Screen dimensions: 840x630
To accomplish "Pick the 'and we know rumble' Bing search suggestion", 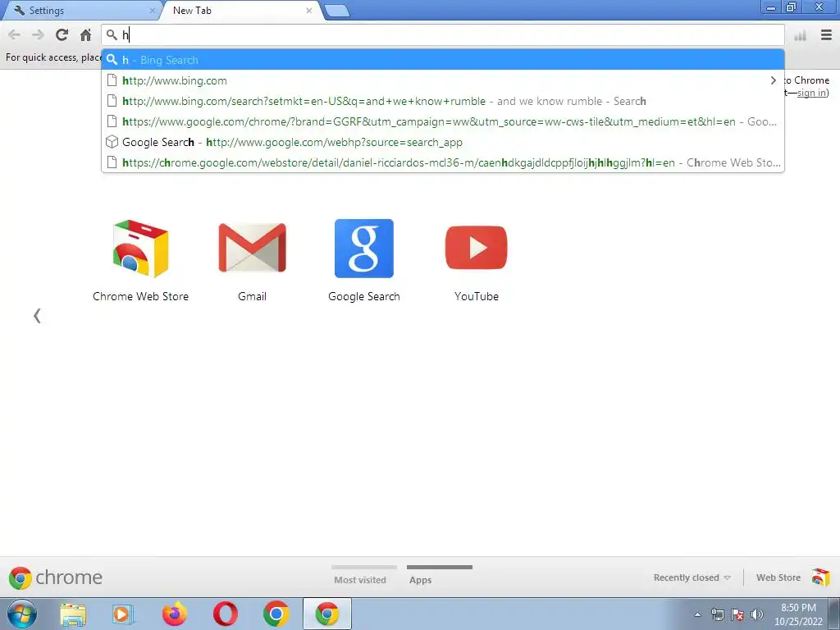I will pos(442,101).
